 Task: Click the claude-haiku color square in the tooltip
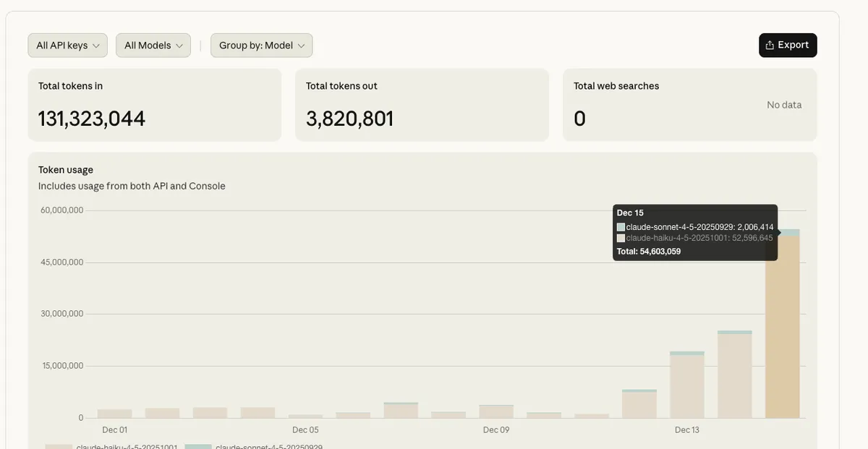(620, 236)
